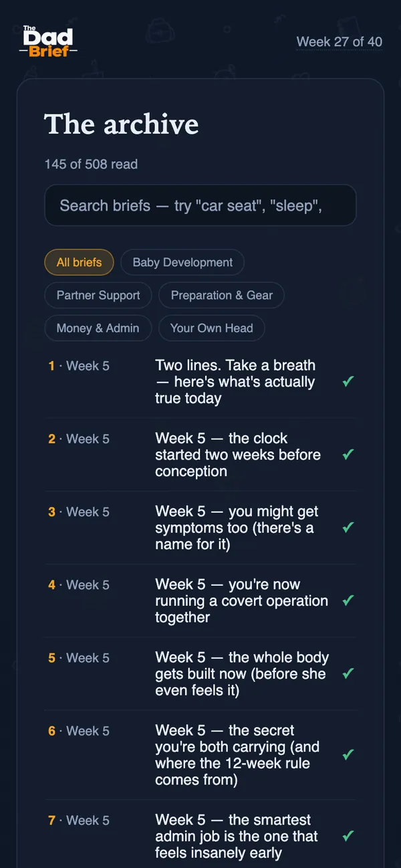Filter by Partner Support
Image resolution: width=401 pixels, height=868 pixels.
(98, 295)
